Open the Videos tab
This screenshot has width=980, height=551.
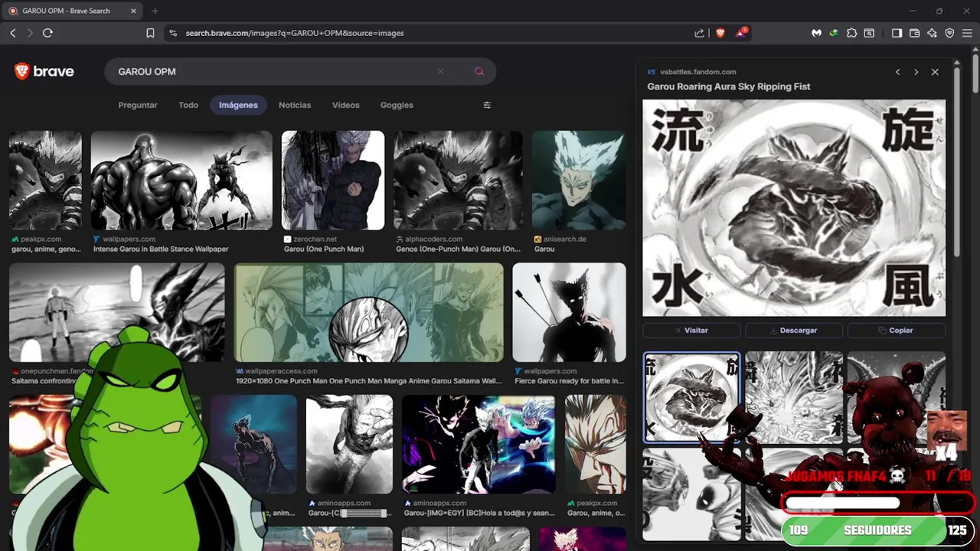tap(346, 105)
